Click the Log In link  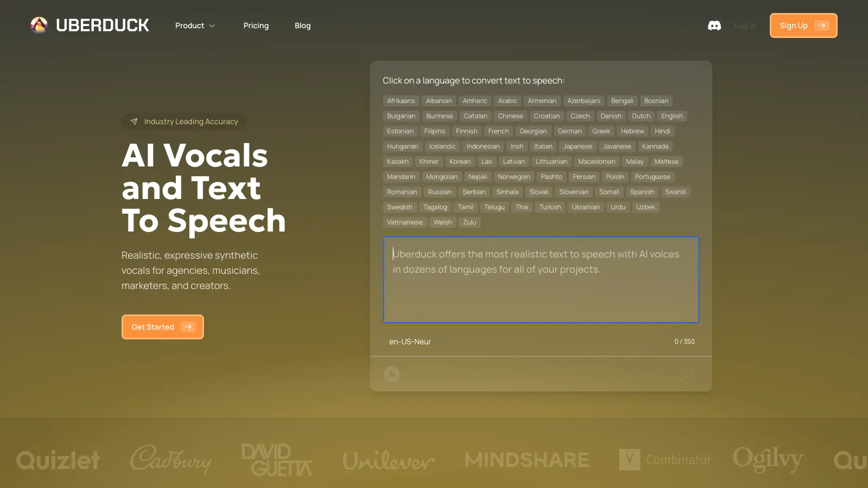pos(745,25)
